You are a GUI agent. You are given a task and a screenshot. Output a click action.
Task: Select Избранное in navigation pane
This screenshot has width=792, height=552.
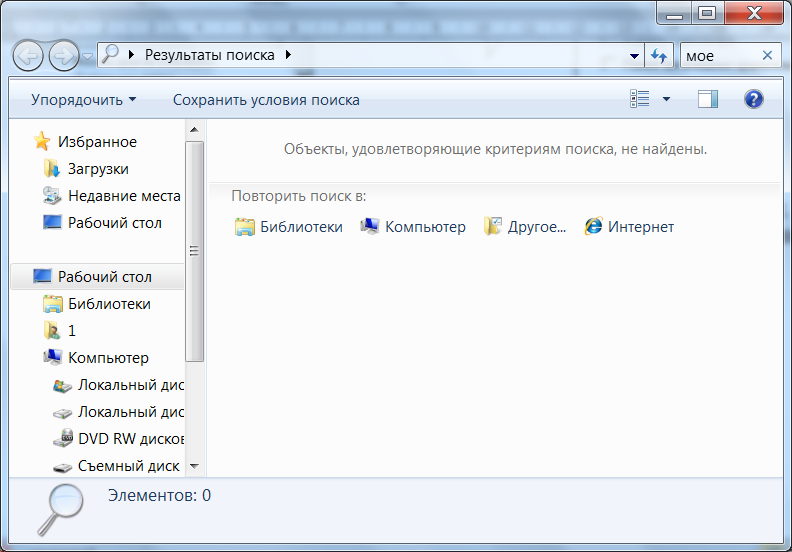coord(97,141)
